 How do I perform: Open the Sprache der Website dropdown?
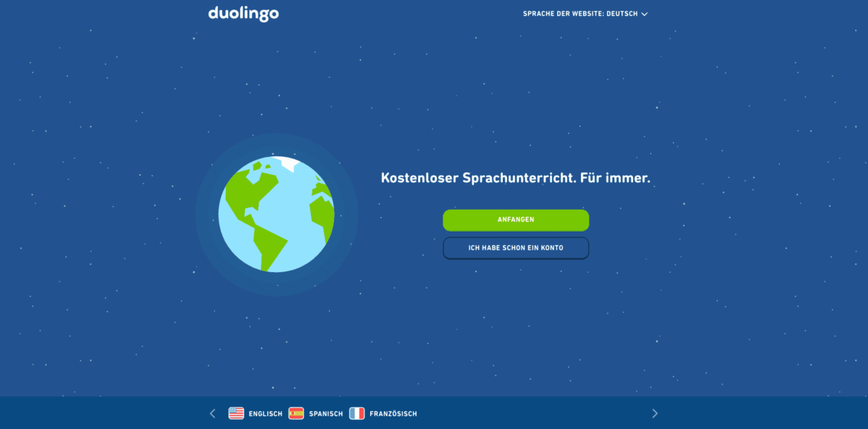click(584, 14)
